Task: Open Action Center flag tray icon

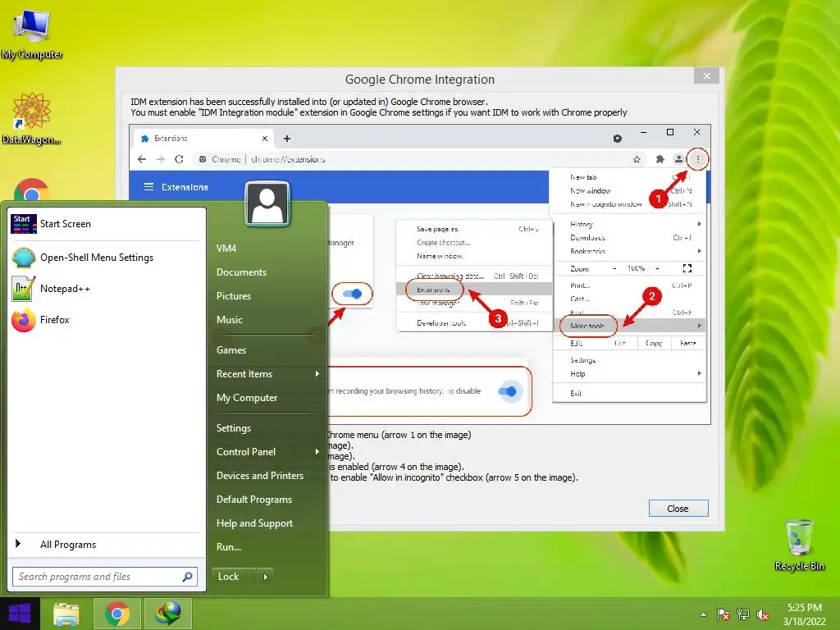Action: click(x=724, y=614)
